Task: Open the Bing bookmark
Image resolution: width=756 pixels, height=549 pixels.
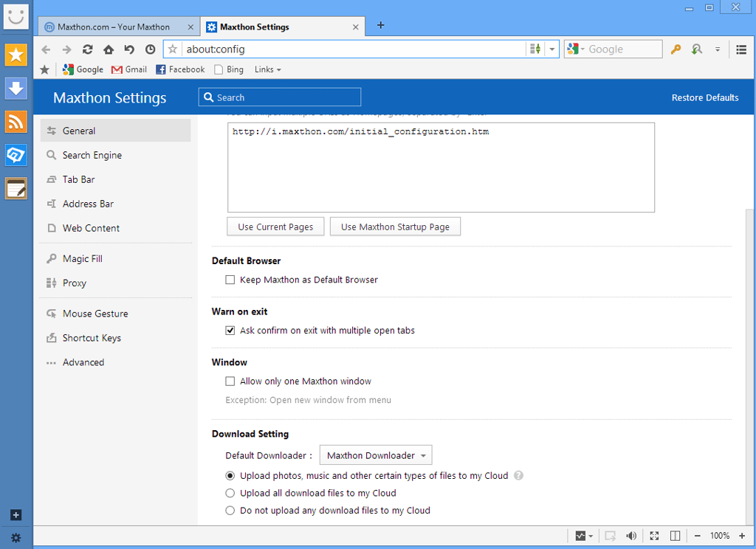Action: tap(229, 70)
